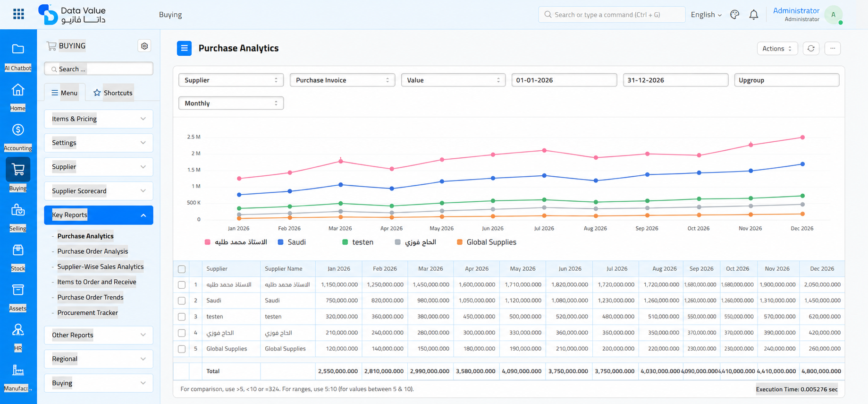Select all rows via header checkbox

click(x=182, y=269)
